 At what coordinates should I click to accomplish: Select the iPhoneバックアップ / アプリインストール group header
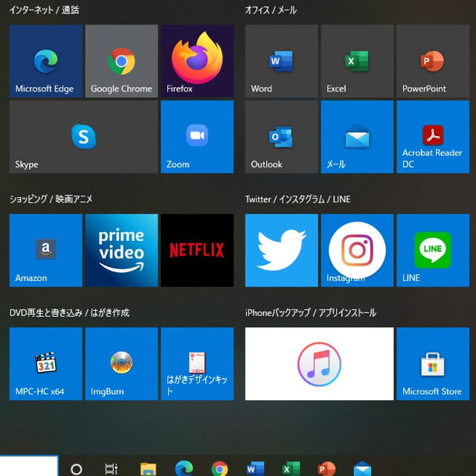(311, 312)
